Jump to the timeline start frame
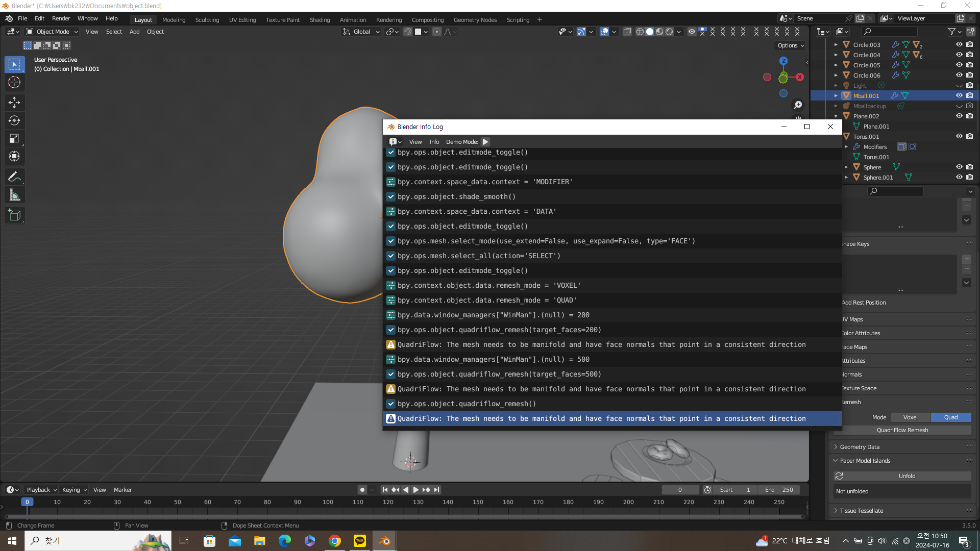This screenshot has height=551, width=980. tap(385, 490)
